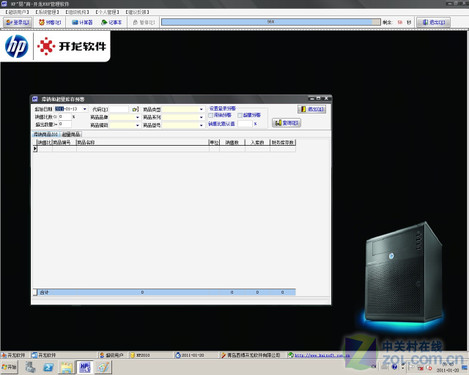Click the blue session countdown progress bar
This screenshot has width=469, height=375.
point(271,22)
